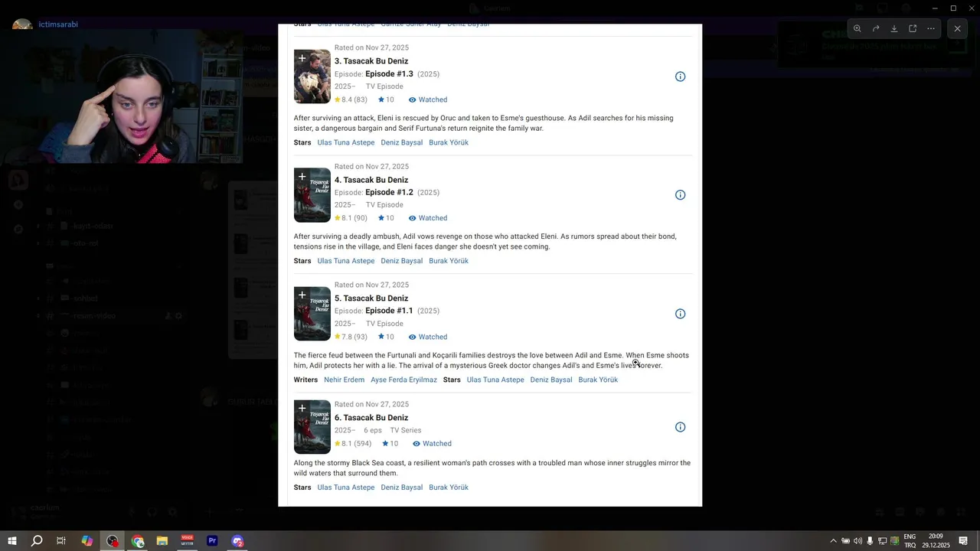Click the 8.4 (83) rating on Episode #1.3
Viewport: 980px width, 551px height.
click(351, 99)
